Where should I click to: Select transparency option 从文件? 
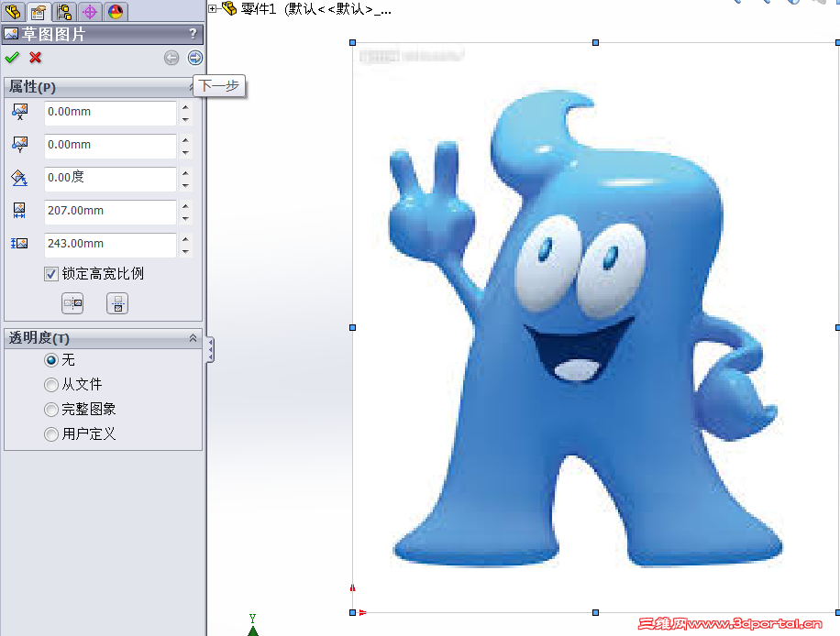coord(50,385)
